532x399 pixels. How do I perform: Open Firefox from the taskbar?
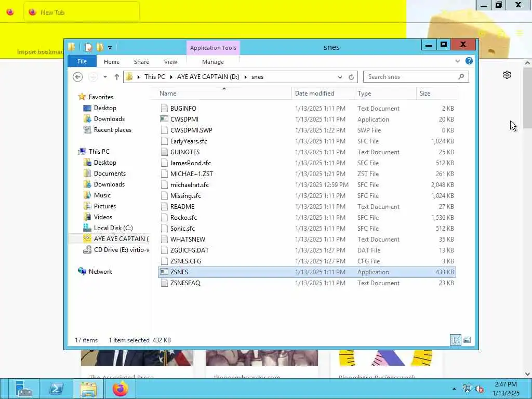click(121, 389)
